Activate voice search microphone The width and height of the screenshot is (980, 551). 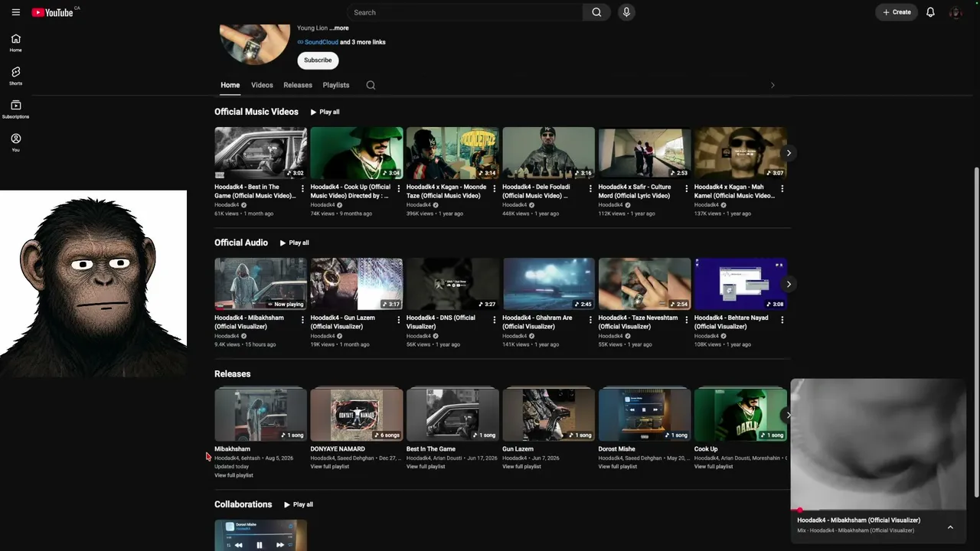coord(626,12)
